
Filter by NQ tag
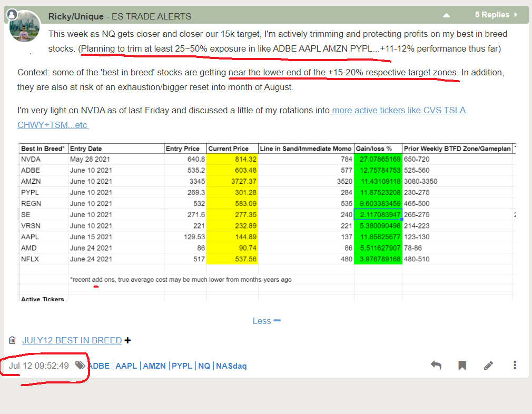tap(204, 366)
